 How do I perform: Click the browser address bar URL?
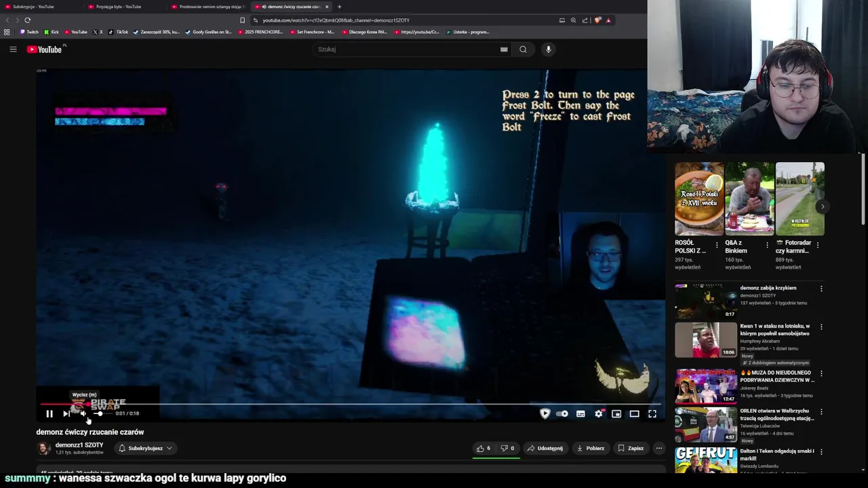336,20
